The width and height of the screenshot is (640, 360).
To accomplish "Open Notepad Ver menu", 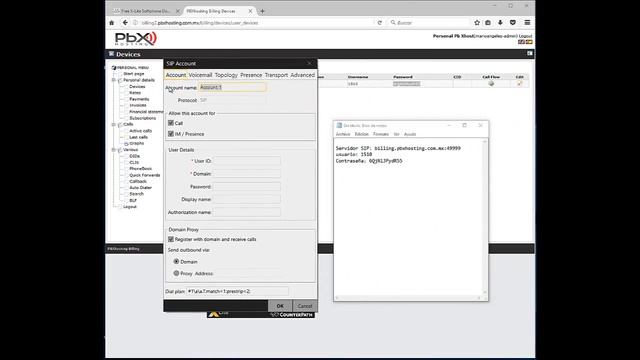I will [x=396, y=134].
